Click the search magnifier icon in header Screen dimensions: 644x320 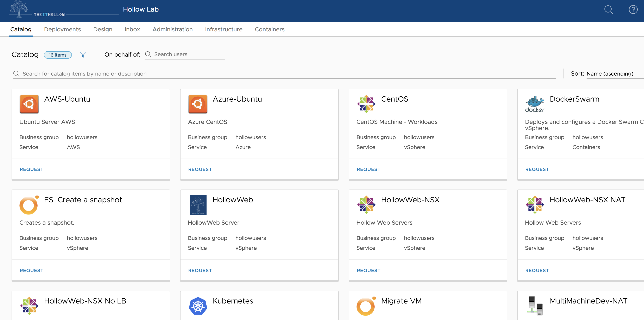coord(608,10)
